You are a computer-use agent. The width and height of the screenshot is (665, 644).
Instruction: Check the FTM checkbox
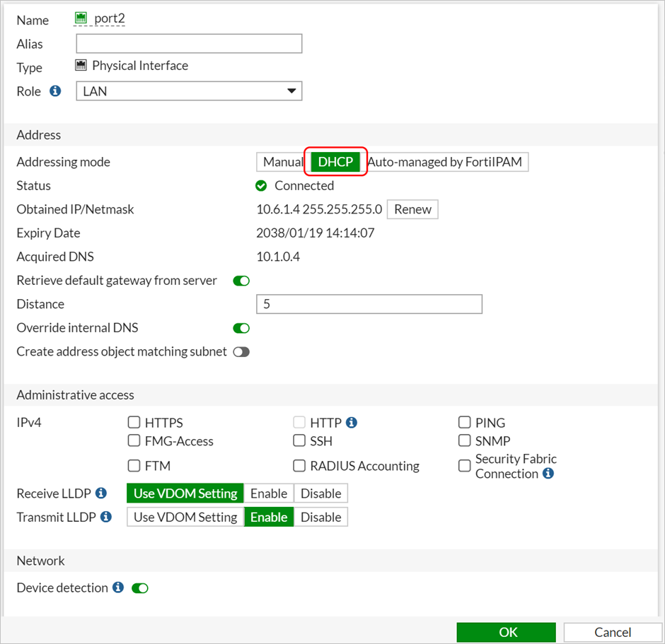pyautogui.click(x=134, y=466)
